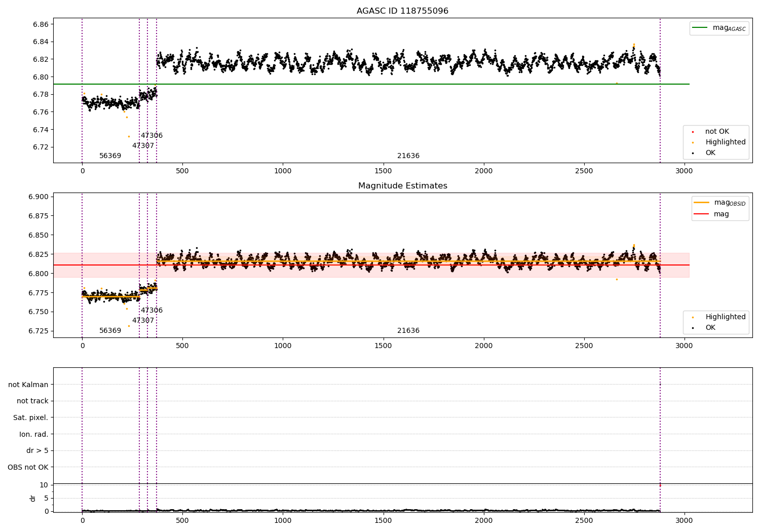Click the '21636' obsid annotation in the top plot

408,156
